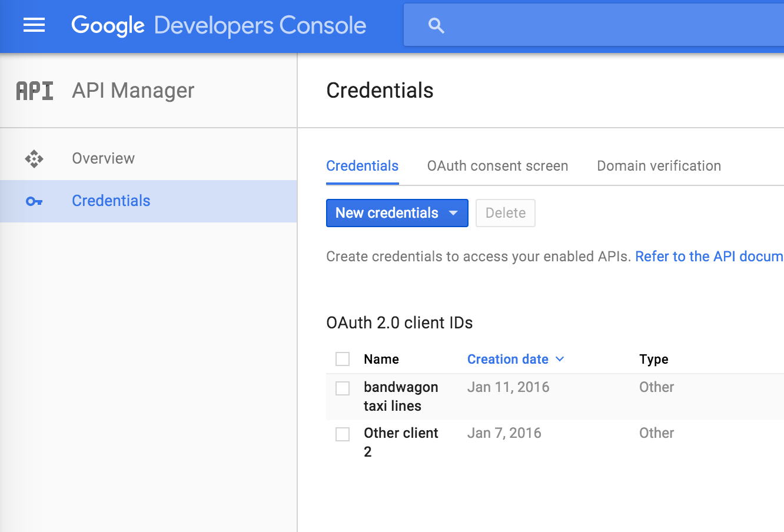Click the Type column header

(x=654, y=359)
